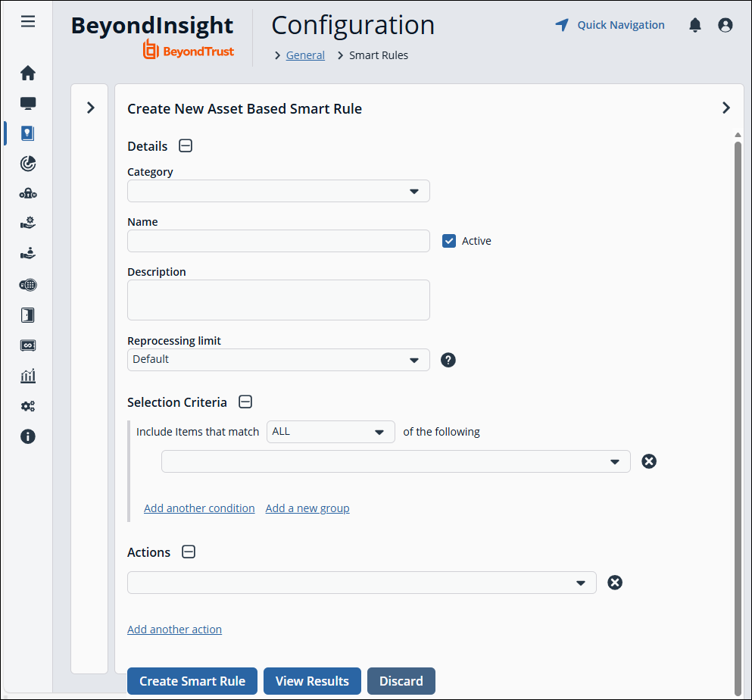
Task: Collapse the Selection Criteria section
Action: click(245, 402)
